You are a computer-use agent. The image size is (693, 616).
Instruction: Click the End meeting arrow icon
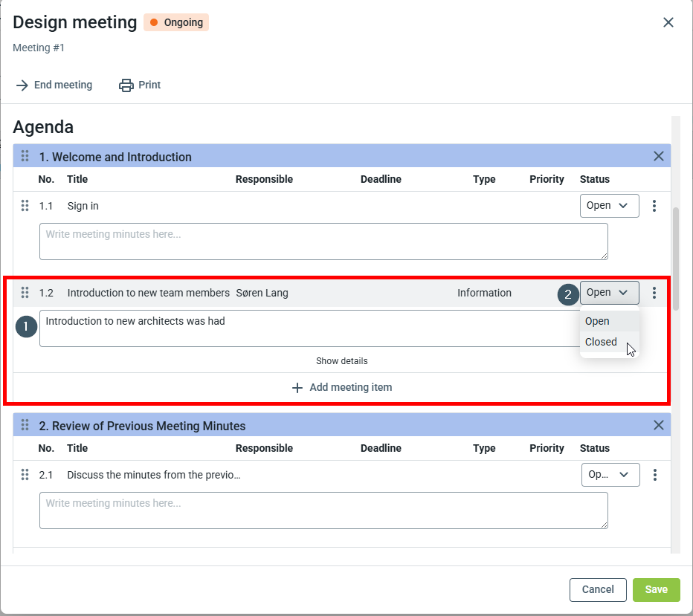[x=22, y=85]
